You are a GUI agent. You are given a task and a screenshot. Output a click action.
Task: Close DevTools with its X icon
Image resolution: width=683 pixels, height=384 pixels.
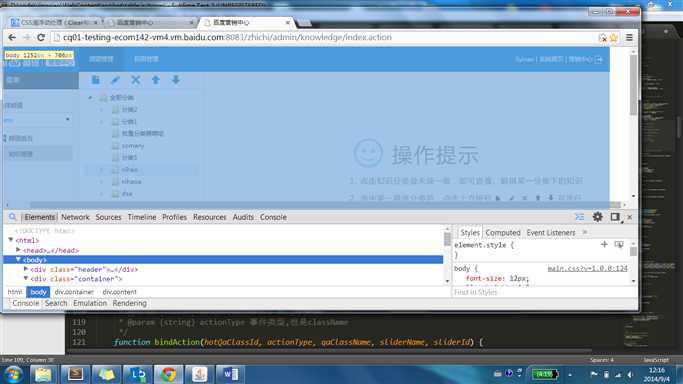pos(629,217)
